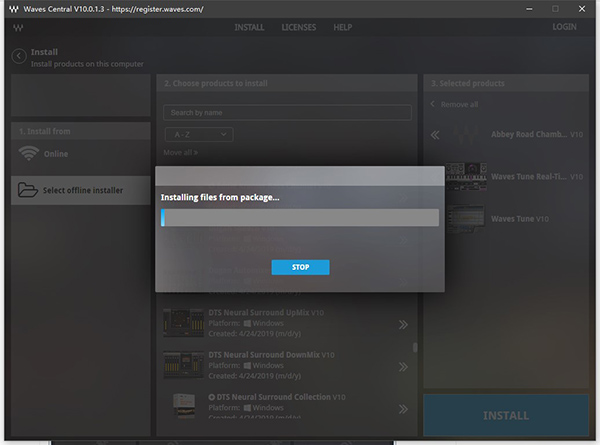600x445 pixels.
Task: Go back using the circled arrow icon
Action: click(19, 56)
